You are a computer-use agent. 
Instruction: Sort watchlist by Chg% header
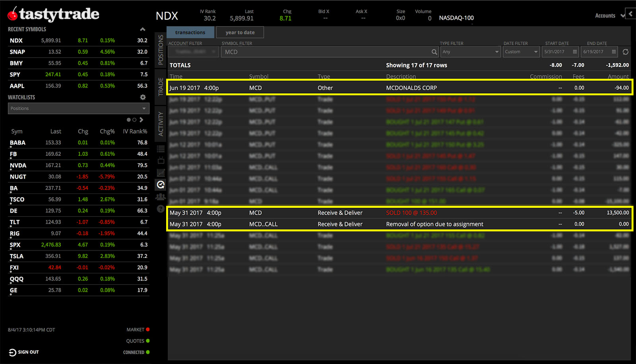point(107,131)
